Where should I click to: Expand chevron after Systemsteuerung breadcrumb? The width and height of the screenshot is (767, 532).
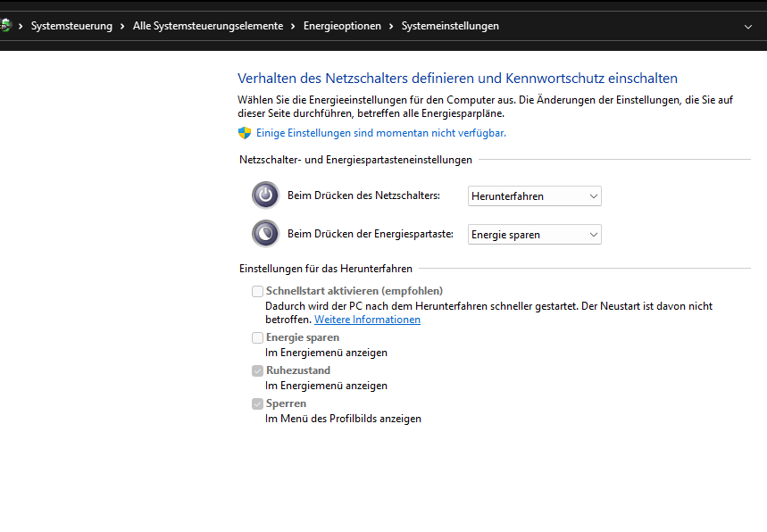(x=122, y=26)
